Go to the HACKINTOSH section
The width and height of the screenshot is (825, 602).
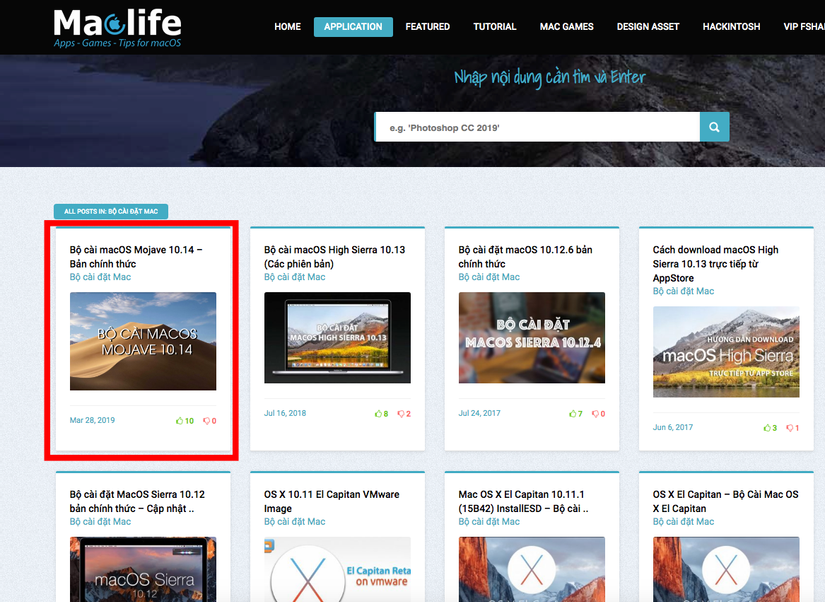coord(731,26)
